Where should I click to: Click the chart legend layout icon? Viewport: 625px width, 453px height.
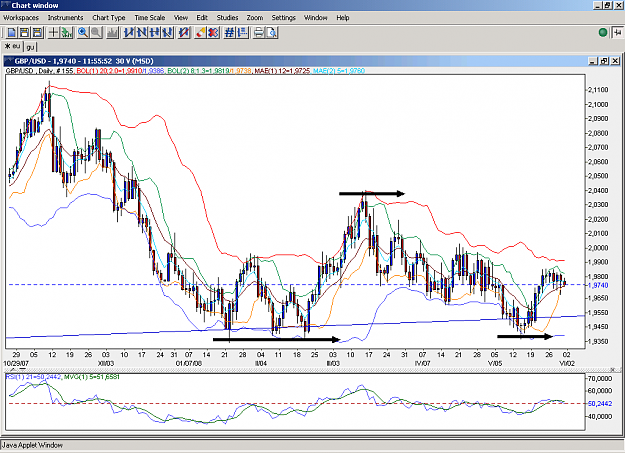coord(242,32)
